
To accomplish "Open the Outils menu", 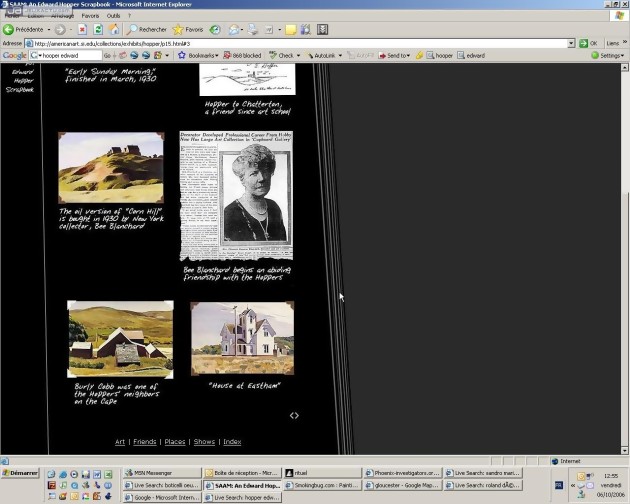I will [113, 16].
